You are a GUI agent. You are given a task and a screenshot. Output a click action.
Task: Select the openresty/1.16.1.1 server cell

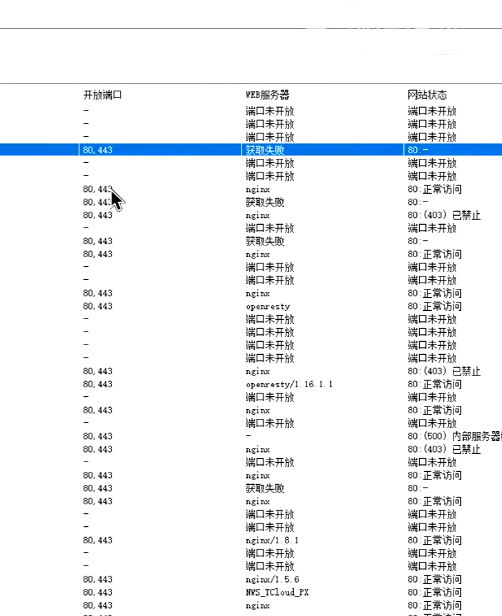289,384
